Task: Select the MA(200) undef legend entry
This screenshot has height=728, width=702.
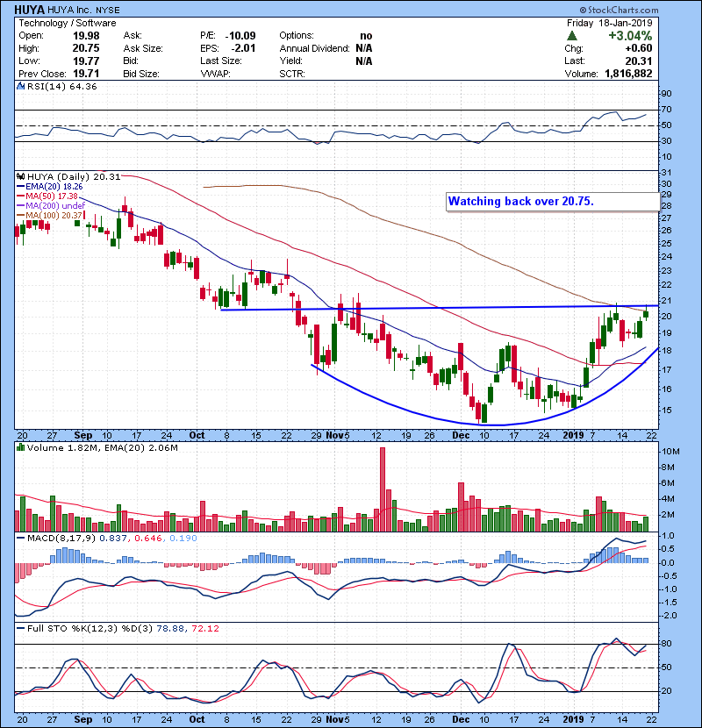Action: [51, 205]
